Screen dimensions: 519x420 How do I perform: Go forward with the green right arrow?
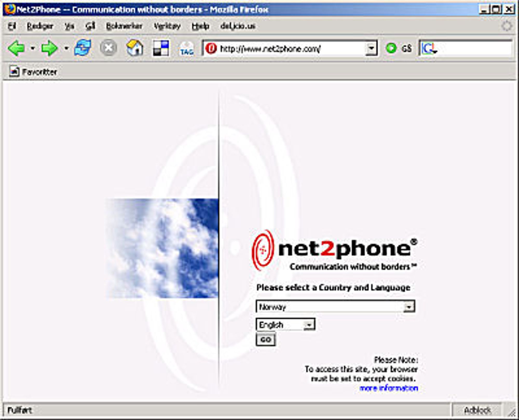coord(49,48)
